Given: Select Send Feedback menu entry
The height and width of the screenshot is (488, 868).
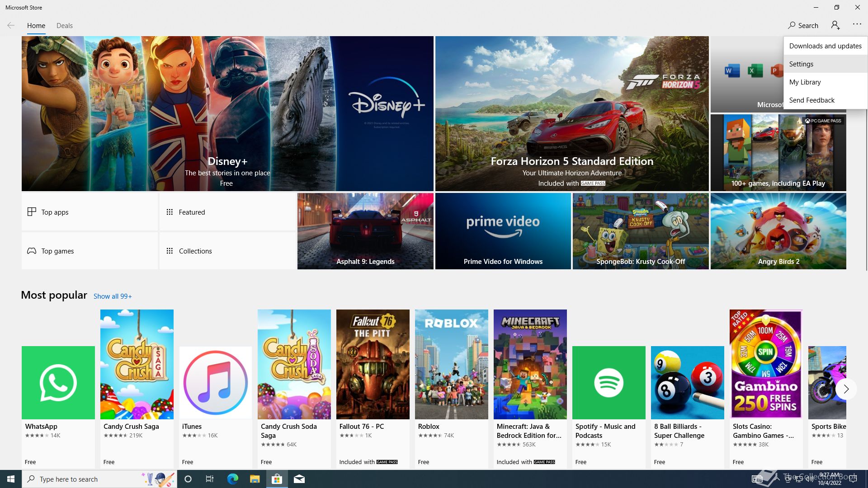Looking at the screenshot, I should point(826,100).
